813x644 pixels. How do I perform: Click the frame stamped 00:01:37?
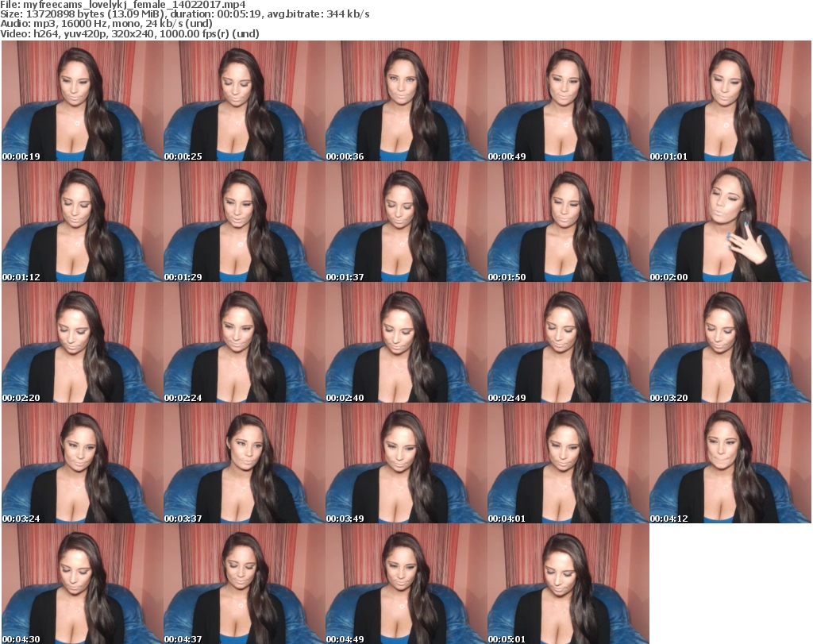tap(406, 222)
